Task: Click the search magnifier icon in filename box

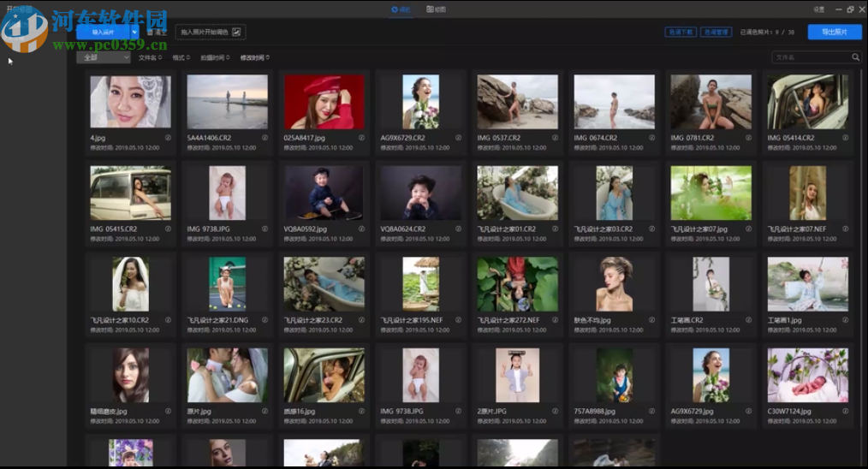Action: [x=855, y=57]
